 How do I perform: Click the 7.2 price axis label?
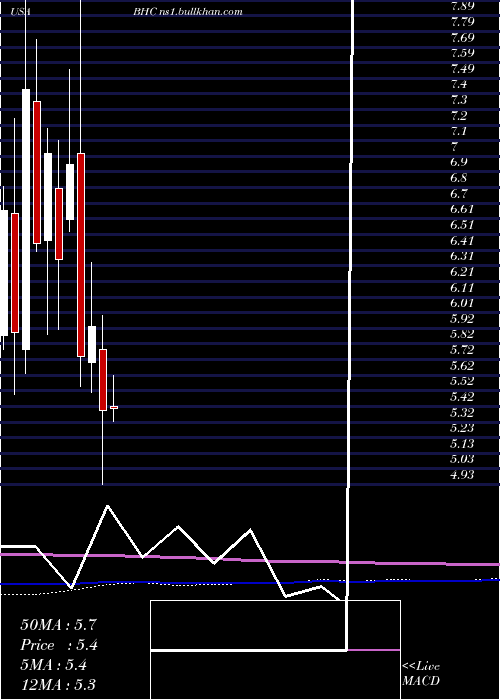[459, 116]
